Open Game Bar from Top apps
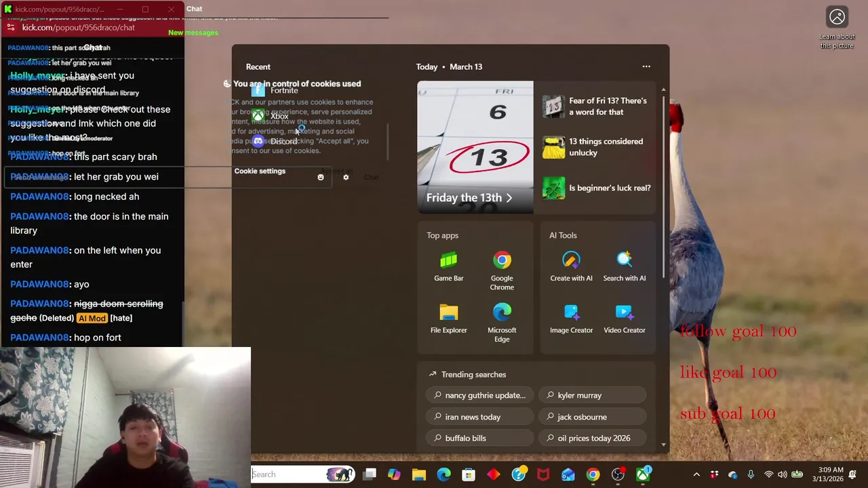The height and width of the screenshot is (488, 868). pos(448,266)
